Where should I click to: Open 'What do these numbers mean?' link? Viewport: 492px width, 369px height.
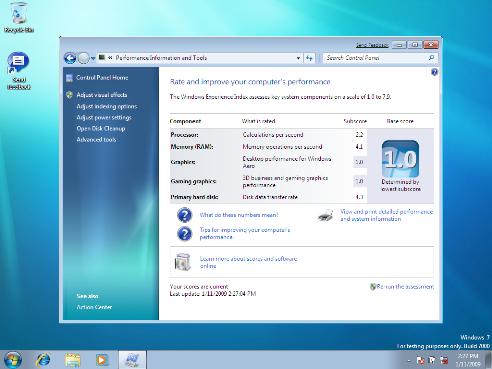[x=239, y=215]
